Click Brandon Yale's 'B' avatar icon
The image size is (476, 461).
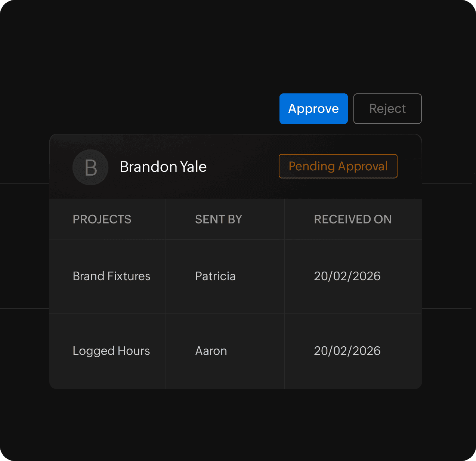pyautogui.click(x=90, y=167)
